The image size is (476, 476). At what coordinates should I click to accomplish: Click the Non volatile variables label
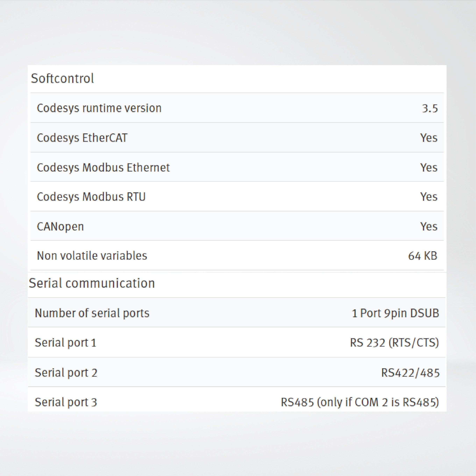coord(92,256)
